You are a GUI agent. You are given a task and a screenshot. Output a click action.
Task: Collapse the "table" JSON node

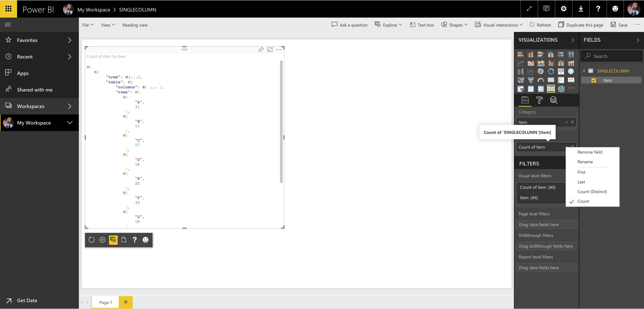(129, 82)
